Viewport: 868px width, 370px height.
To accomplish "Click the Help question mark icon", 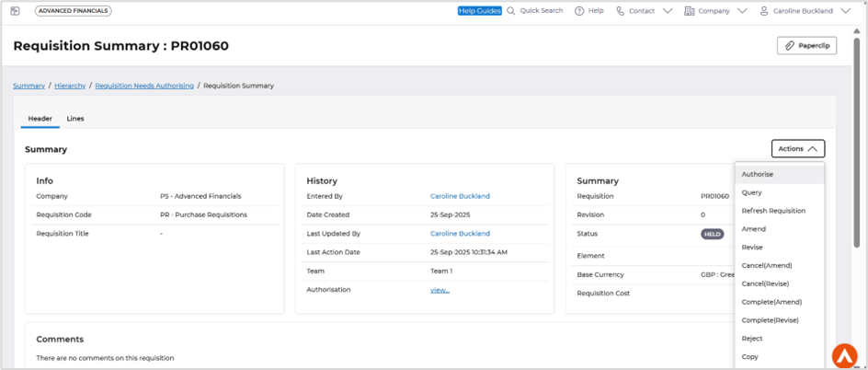I will pyautogui.click(x=579, y=11).
